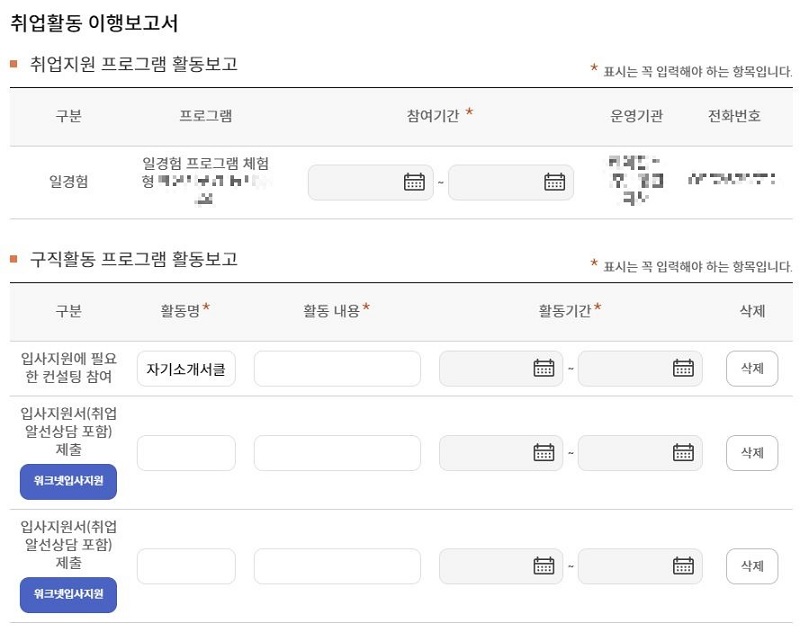Open start date calendar in first 입사지원서 제출 row

(x=543, y=452)
